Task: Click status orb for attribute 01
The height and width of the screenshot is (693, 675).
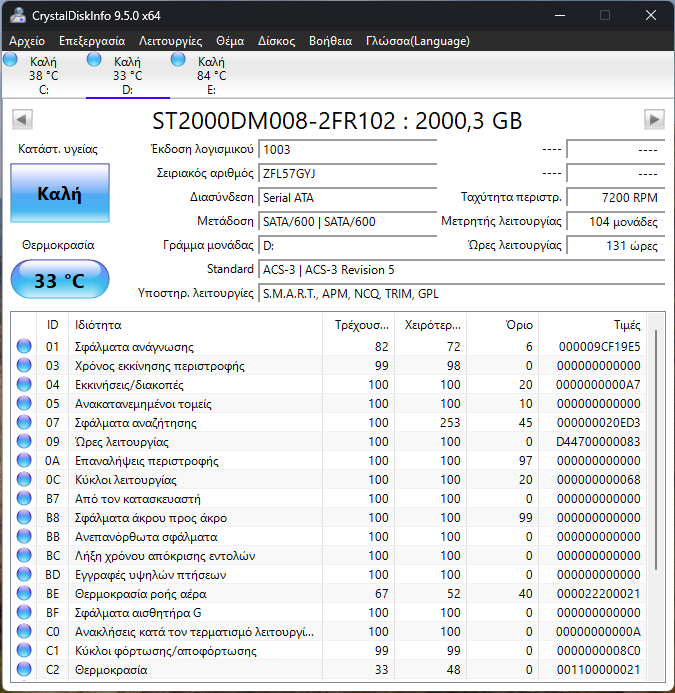Action: (x=24, y=346)
